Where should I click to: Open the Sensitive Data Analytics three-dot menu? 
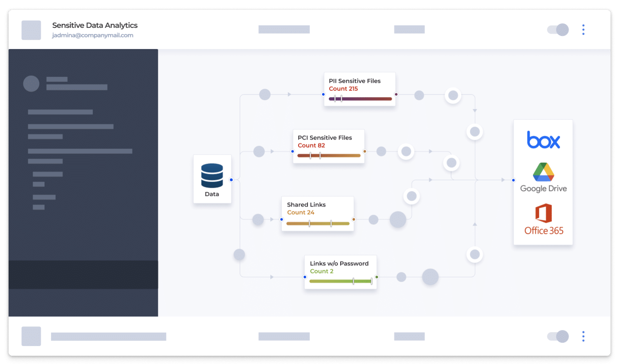[583, 29]
